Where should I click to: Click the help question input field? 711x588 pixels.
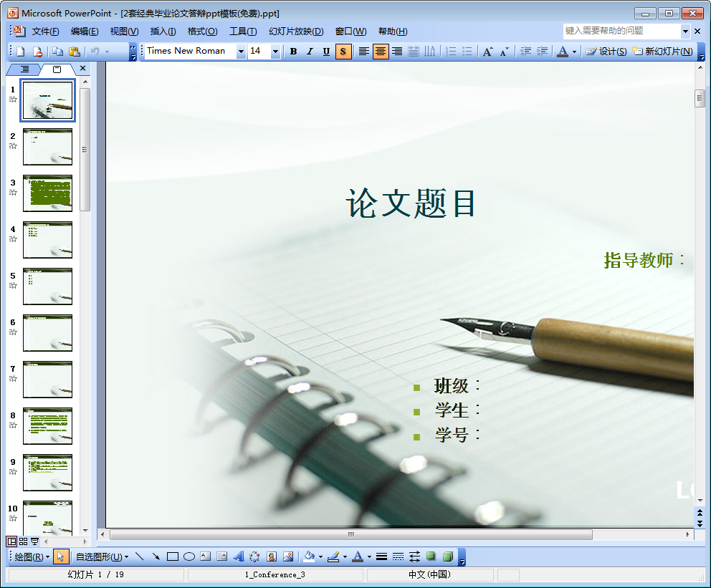(x=621, y=31)
